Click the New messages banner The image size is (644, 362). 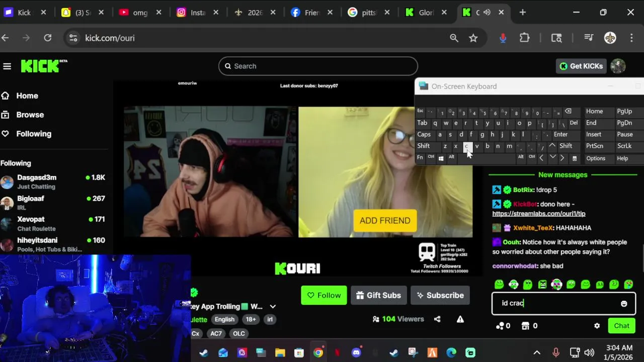(562, 174)
